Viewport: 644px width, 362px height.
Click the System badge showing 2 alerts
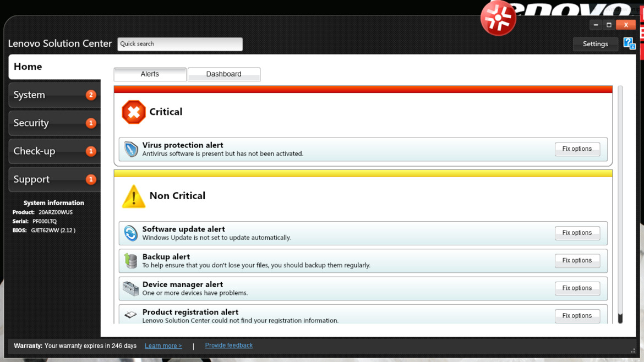[x=91, y=95]
